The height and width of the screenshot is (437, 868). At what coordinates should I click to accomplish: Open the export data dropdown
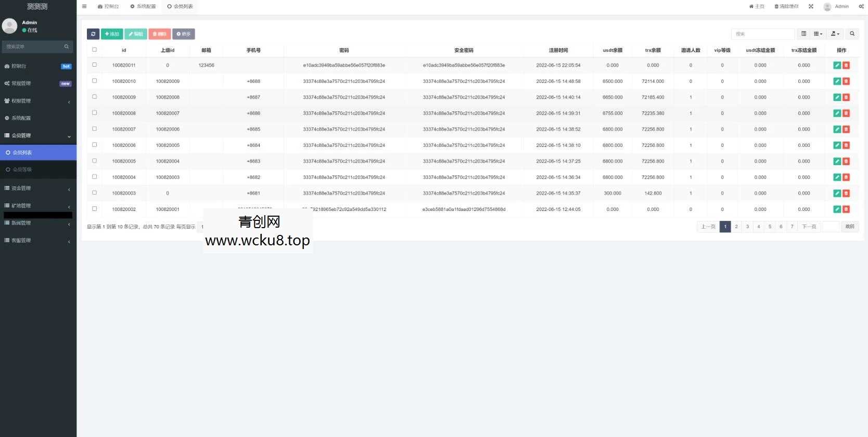[x=835, y=34]
